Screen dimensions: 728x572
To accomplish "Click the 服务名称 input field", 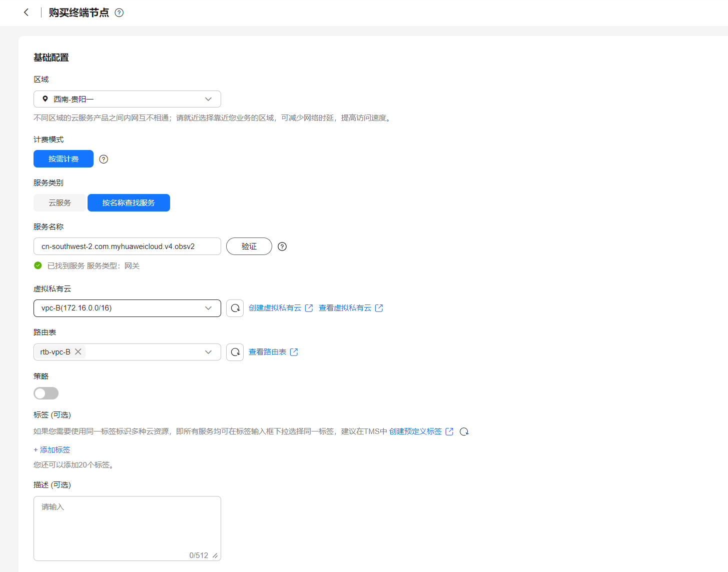I will [x=127, y=246].
